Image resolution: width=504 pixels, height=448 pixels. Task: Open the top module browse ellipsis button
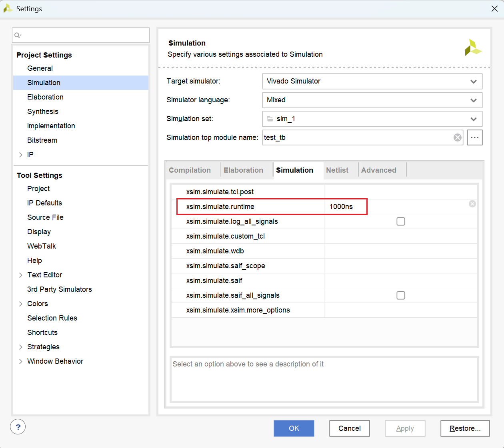pyautogui.click(x=474, y=137)
